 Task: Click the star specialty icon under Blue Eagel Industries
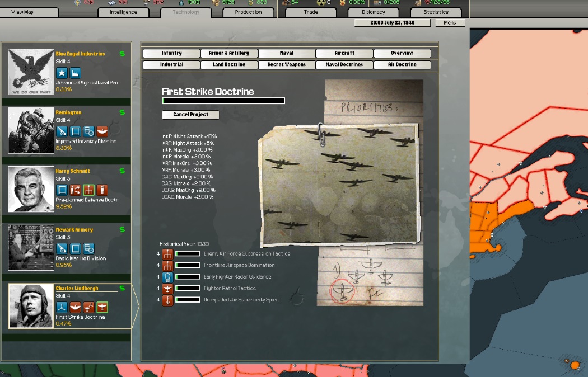[62, 73]
